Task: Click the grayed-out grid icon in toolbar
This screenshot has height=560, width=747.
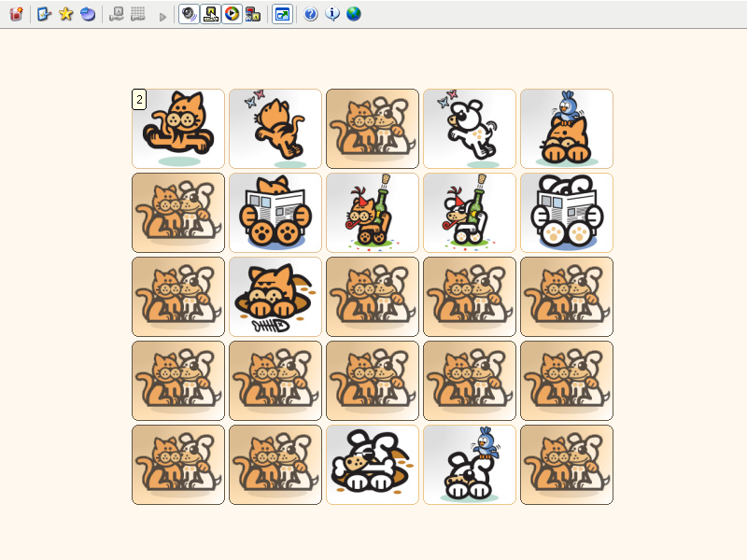Action: tap(138, 14)
